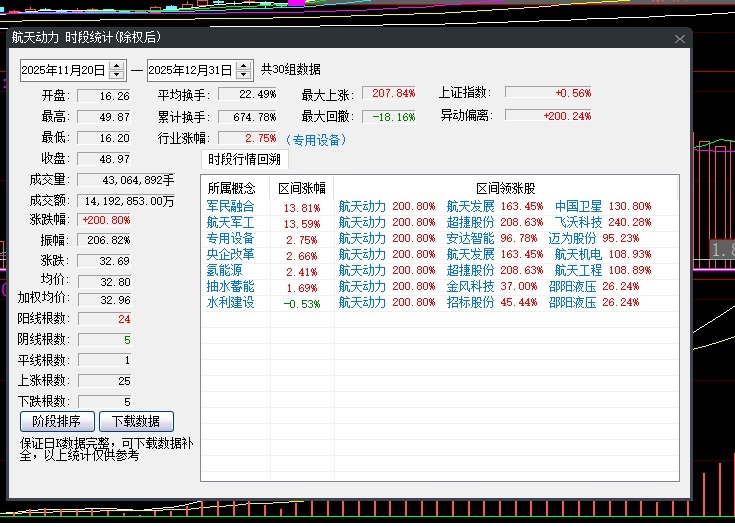Screen dimensions: 735x527
Task: Open the 专用设备 concept in table
Action: pos(230,238)
